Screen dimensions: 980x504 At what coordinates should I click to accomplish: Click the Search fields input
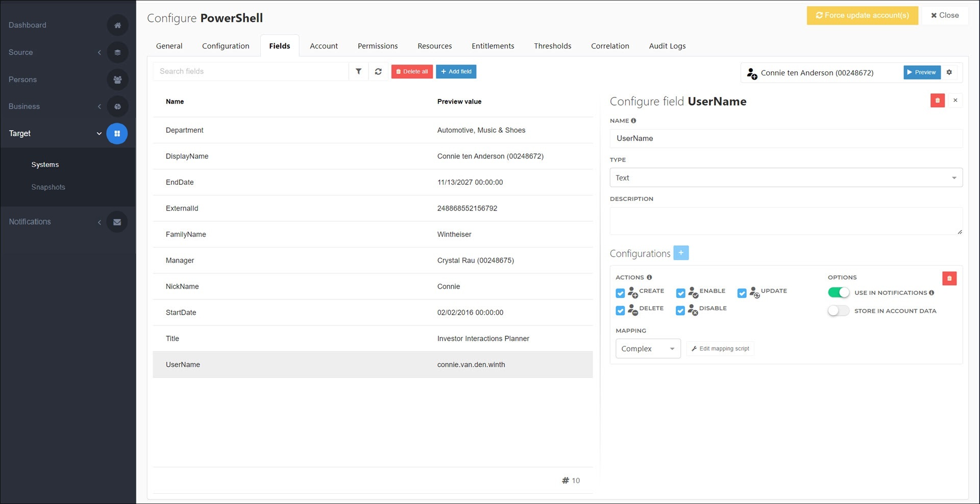click(251, 71)
